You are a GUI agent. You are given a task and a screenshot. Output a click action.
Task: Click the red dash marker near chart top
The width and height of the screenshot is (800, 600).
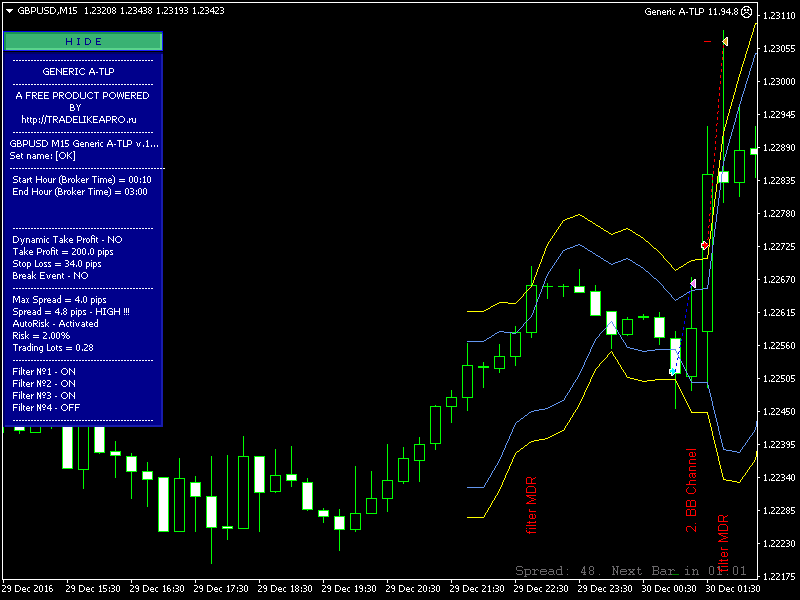[707, 41]
